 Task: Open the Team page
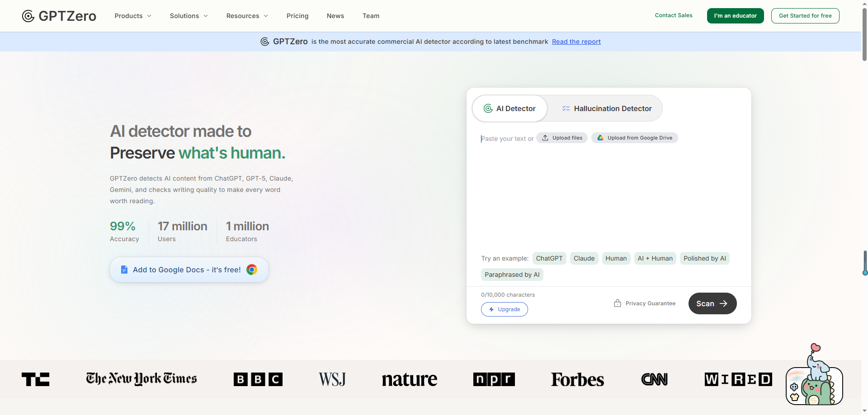point(371,16)
